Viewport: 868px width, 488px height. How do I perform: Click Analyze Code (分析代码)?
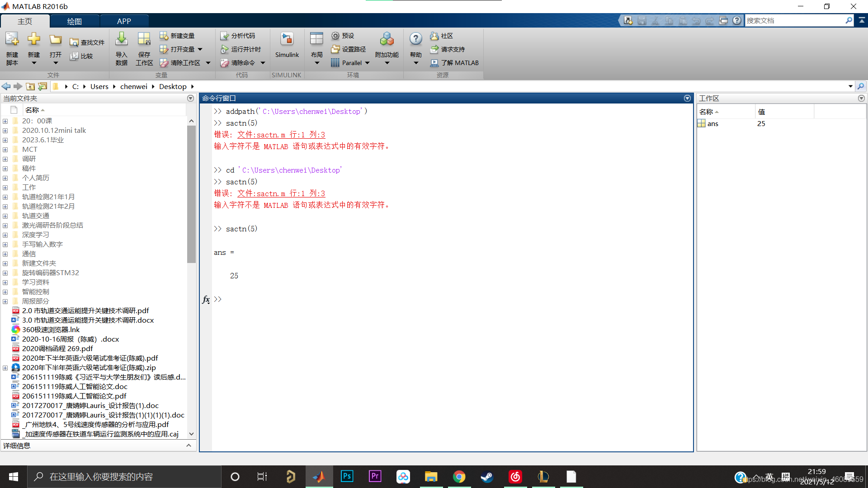(x=238, y=36)
